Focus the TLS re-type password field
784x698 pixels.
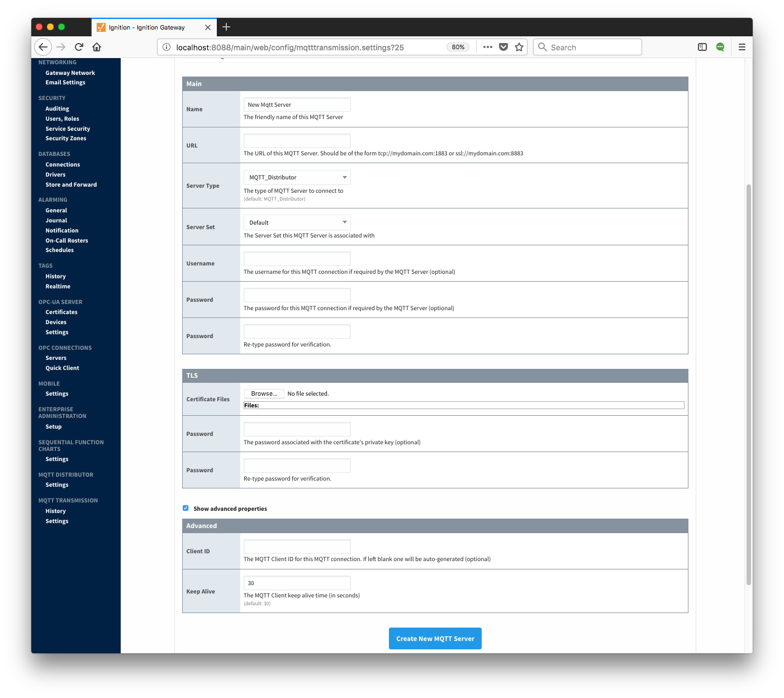tap(297, 466)
